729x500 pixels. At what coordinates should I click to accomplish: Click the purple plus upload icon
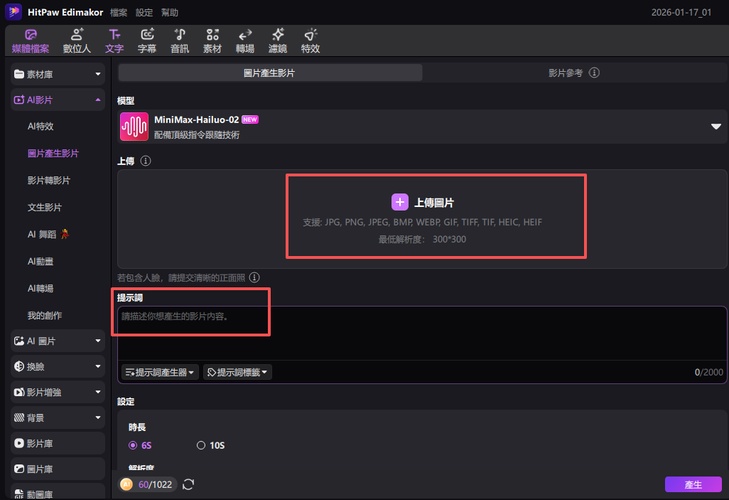click(x=400, y=202)
